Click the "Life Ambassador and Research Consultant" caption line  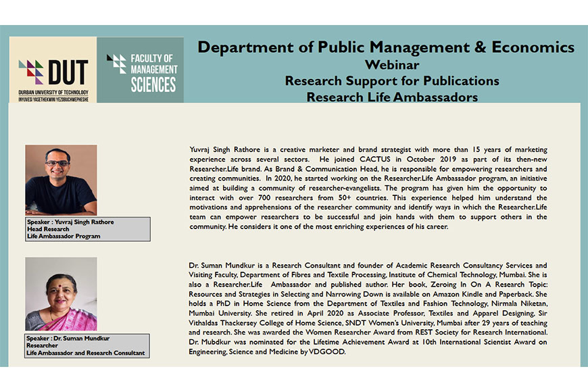click(86, 353)
